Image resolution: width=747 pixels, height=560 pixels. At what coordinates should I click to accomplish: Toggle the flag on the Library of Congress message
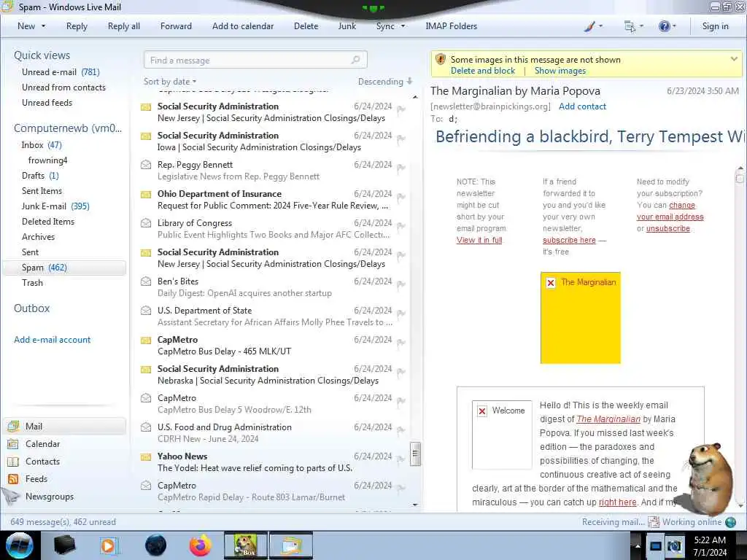coord(401,226)
